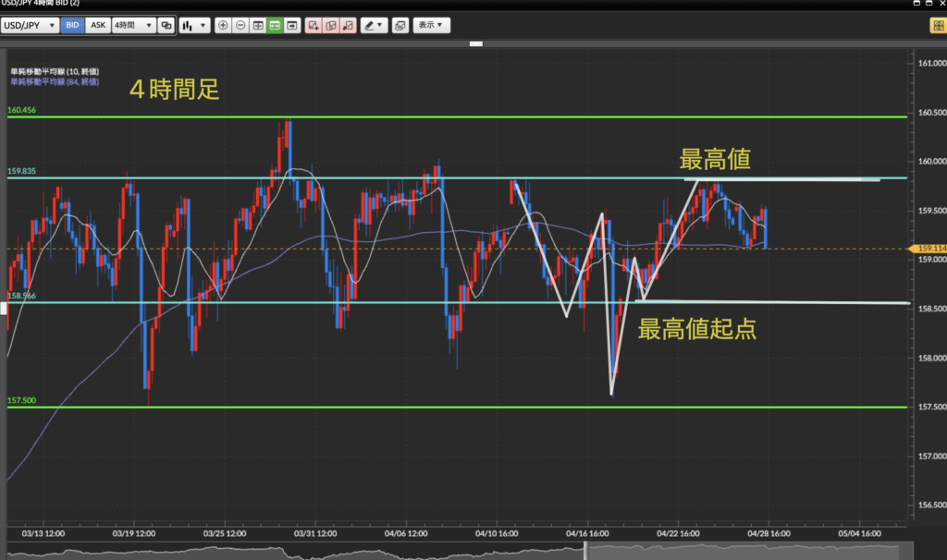Switch price display to ASK
The image size is (947, 560).
point(98,26)
